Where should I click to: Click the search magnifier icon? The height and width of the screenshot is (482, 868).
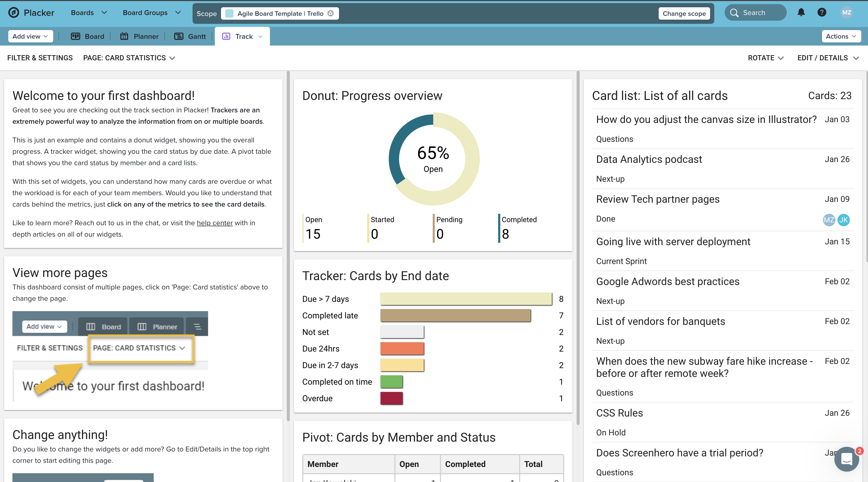click(734, 13)
